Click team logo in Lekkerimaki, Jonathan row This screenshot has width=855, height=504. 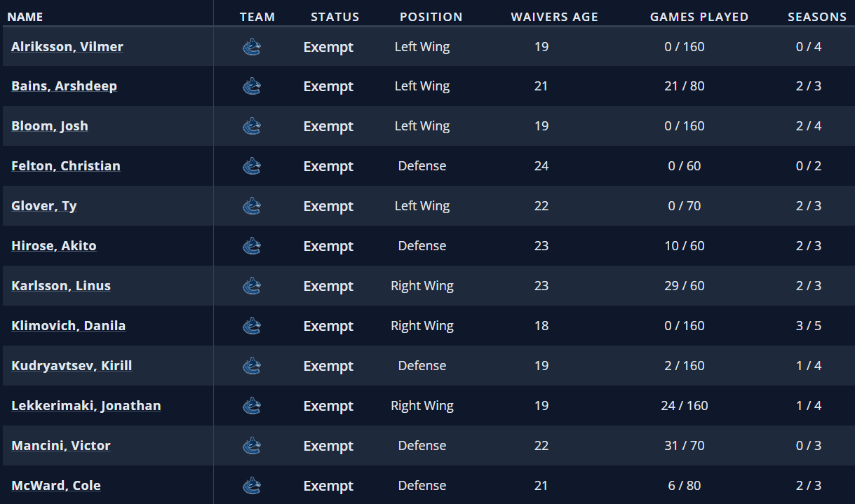click(x=251, y=406)
